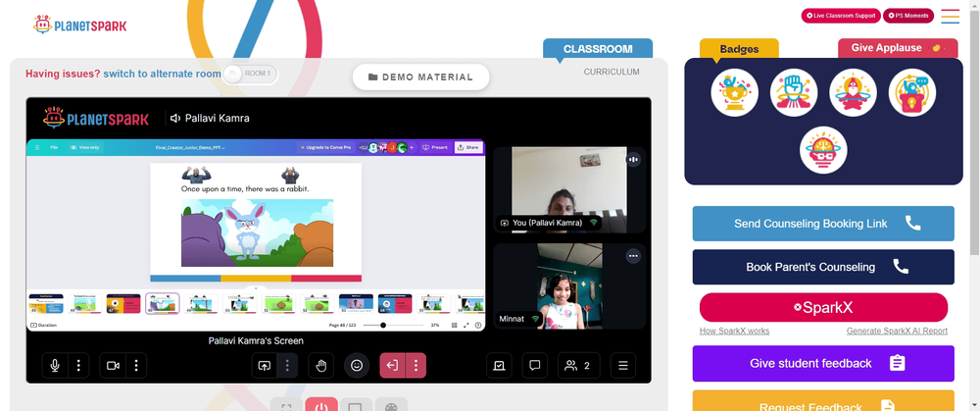This screenshot has width=980, height=411.
Task: Click the square icon below the meeting
Action: 355,406
